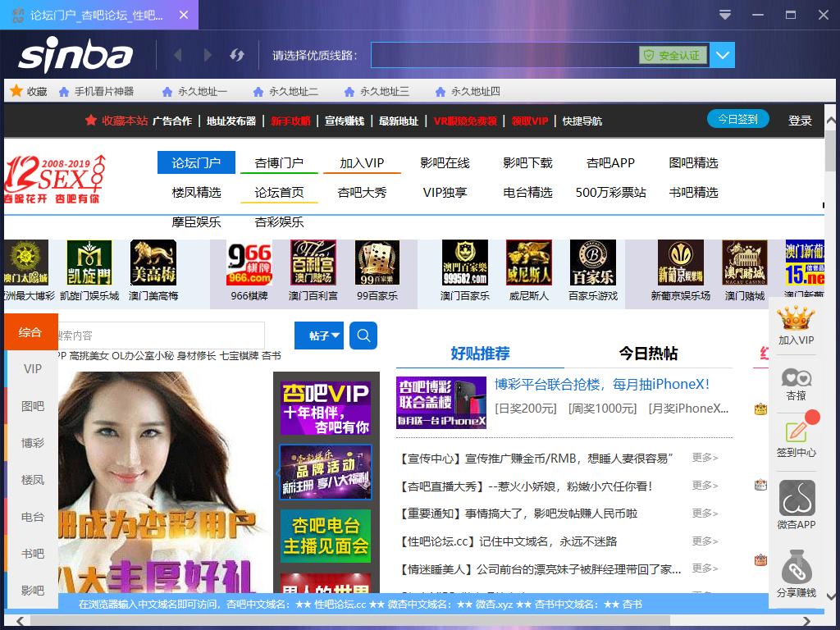Click the 登录 login link

pos(800,121)
